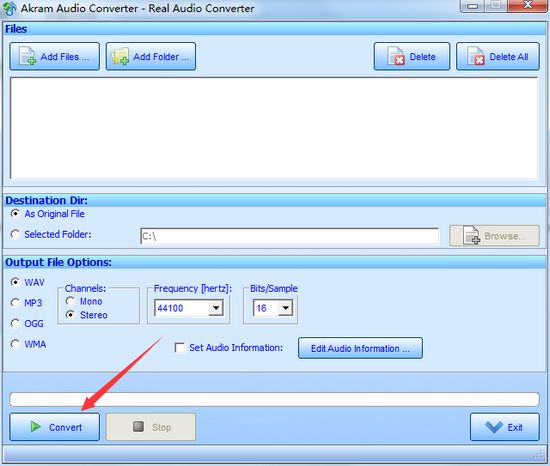Click the window resize grip
Image resolution: width=550 pixels, height=466 pixels.
pos(539,455)
